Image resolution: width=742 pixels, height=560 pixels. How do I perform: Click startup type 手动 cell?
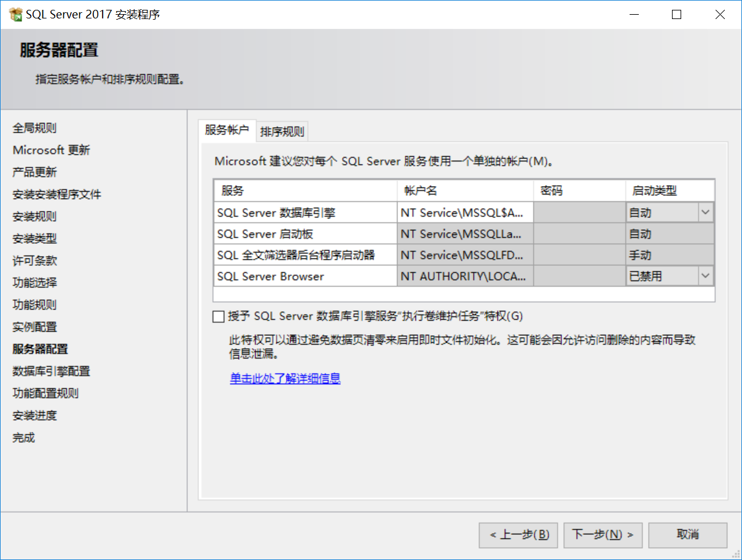(x=670, y=255)
